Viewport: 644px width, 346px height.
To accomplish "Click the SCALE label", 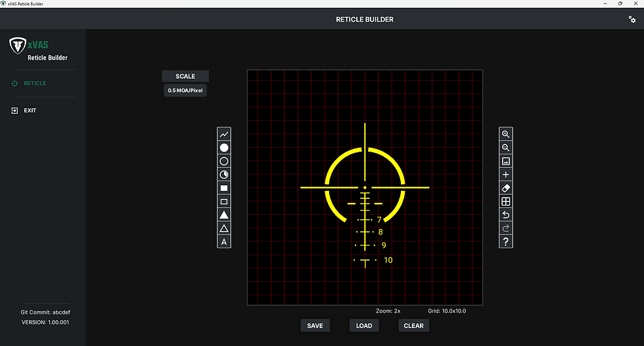I will tap(185, 76).
